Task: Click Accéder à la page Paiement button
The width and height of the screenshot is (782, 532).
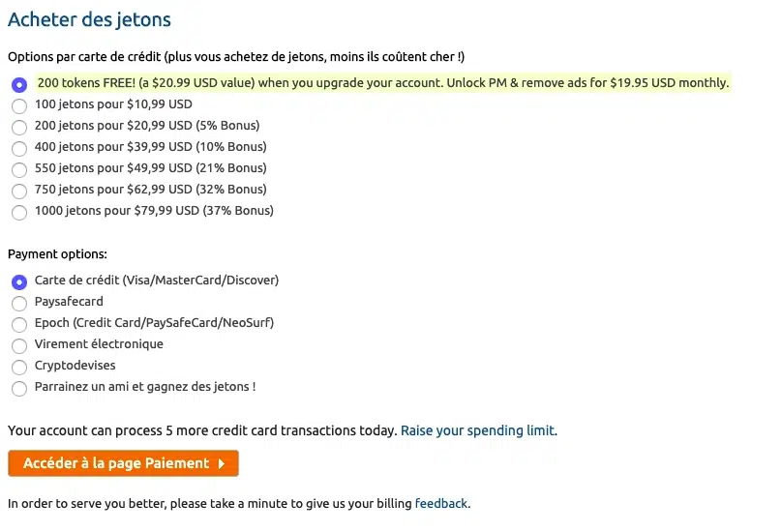Action: [x=116, y=463]
